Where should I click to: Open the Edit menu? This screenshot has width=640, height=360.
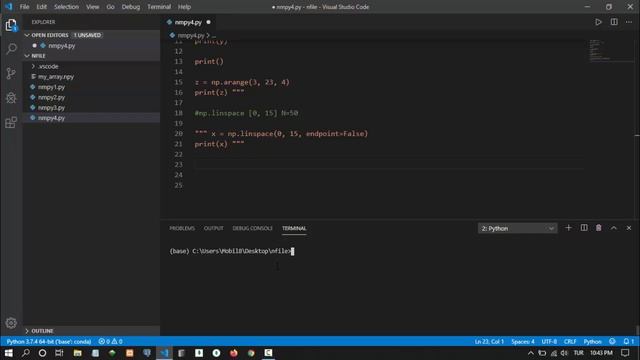[x=41, y=7]
